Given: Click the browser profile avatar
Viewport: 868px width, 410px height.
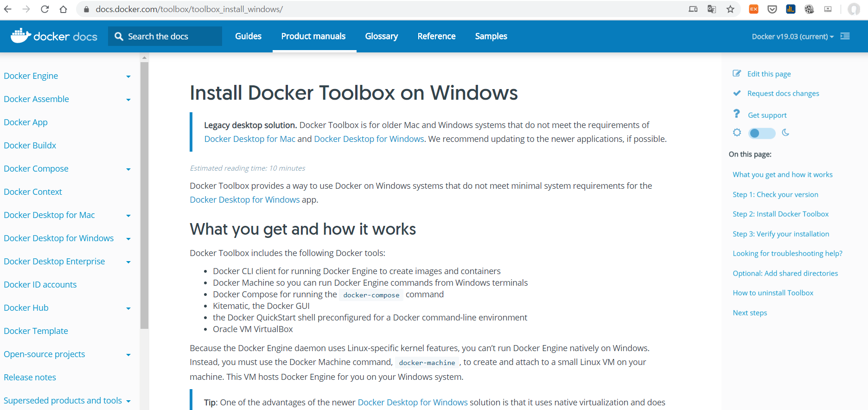Looking at the screenshot, I should coord(854,9).
